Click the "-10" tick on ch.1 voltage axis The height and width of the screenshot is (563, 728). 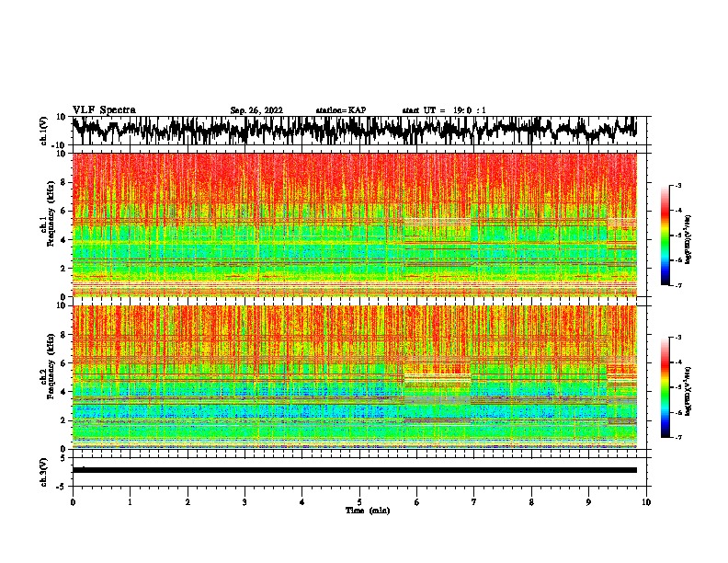click(60, 145)
